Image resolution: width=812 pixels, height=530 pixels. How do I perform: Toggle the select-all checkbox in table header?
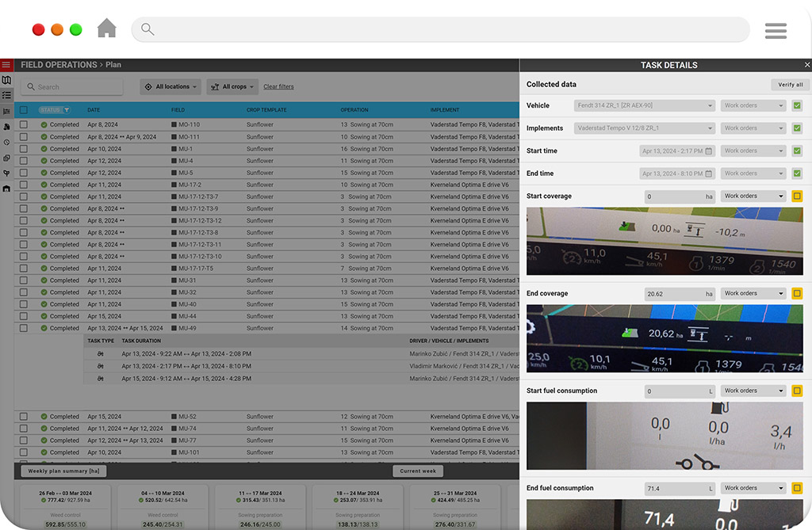click(24, 110)
